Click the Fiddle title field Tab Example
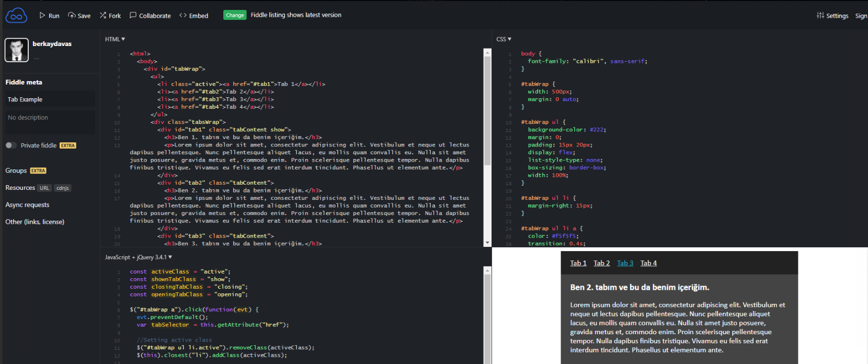868x364 pixels. (50, 99)
